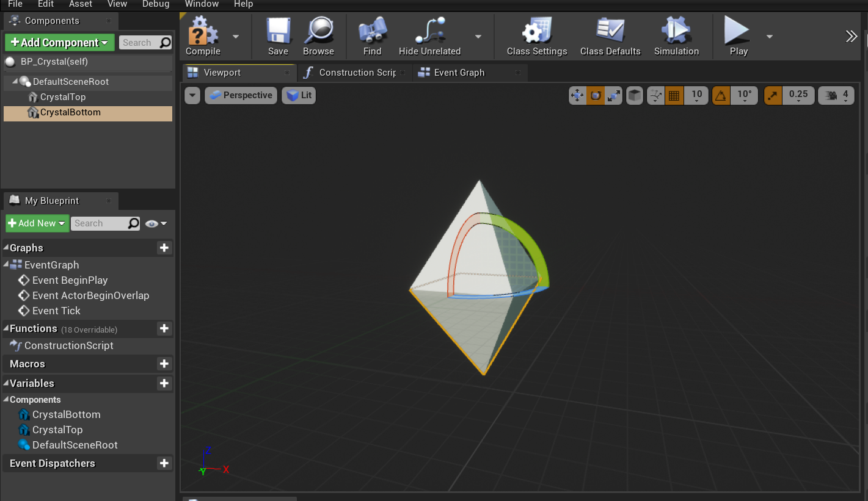
Task: Open the Asset menu
Action: (x=81, y=4)
